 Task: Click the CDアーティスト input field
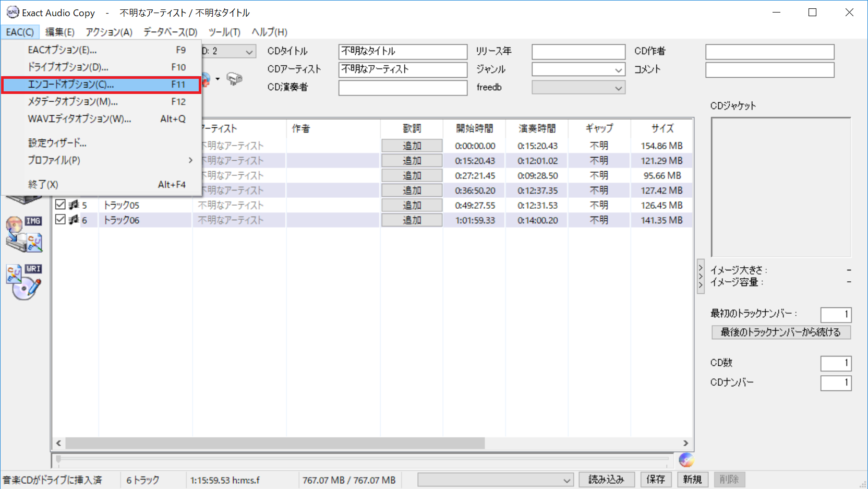(403, 69)
